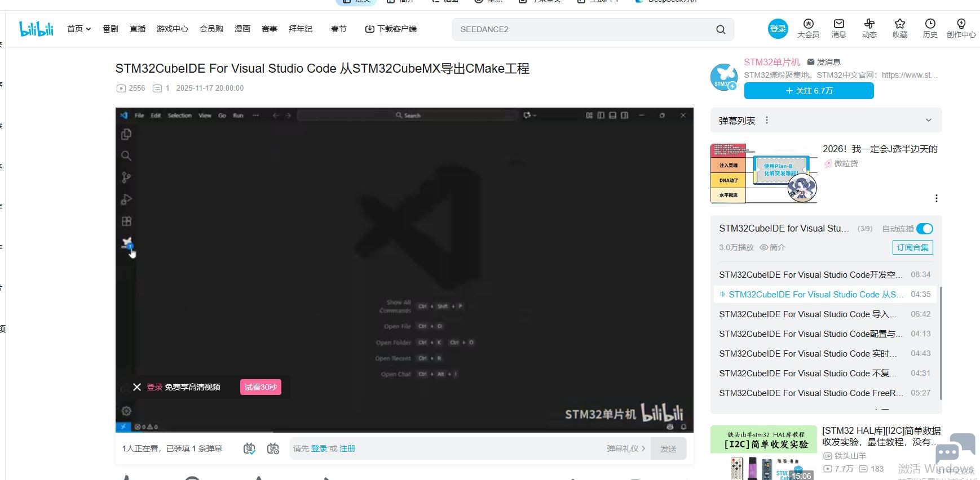
Task: Play episode 配置与… 04:13
Action: click(825, 334)
